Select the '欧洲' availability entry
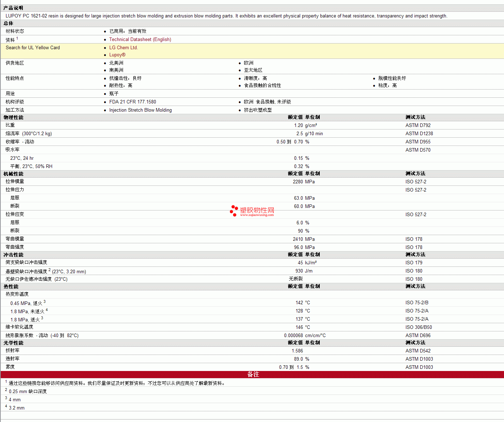 tap(248, 63)
